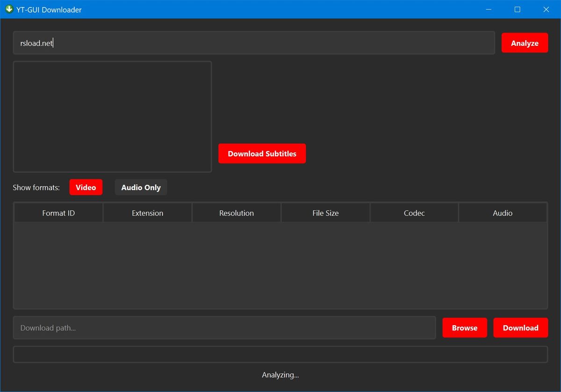Viewport: 561px width, 392px height.
Task: Start the download with Download button
Action: (x=521, y=328)
